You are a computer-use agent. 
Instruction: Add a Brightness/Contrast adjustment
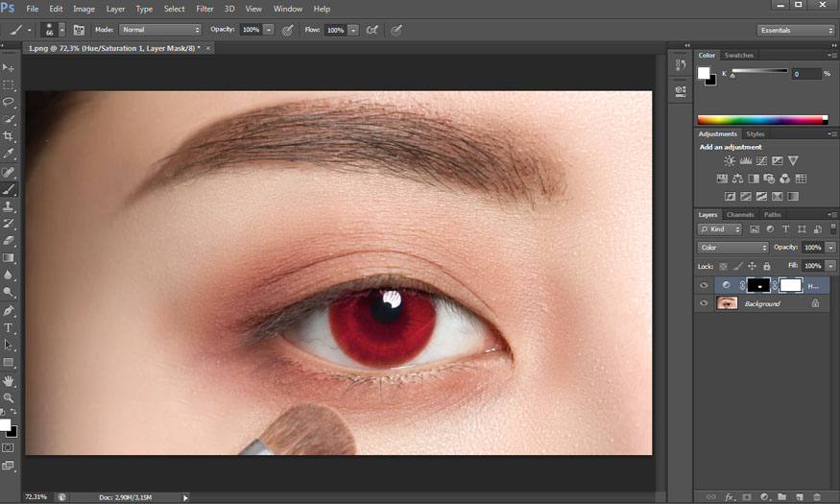(729, 160)
